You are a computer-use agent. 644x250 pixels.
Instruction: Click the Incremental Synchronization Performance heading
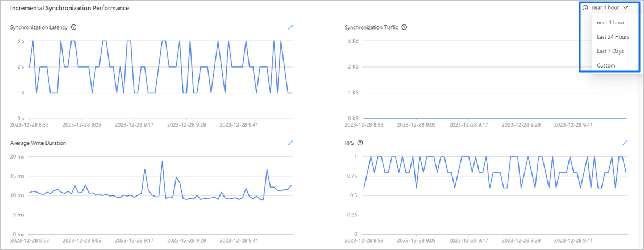[69, 8]
